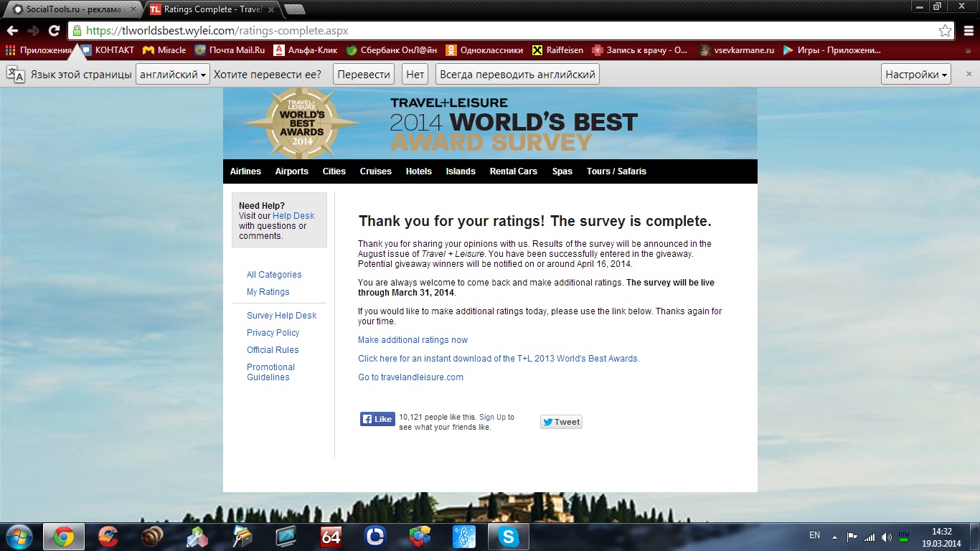The height and width of the screenshot is (551, 980).
Task: Click the World's Best Awards 2014 logo
Action: tap(302, 123)
